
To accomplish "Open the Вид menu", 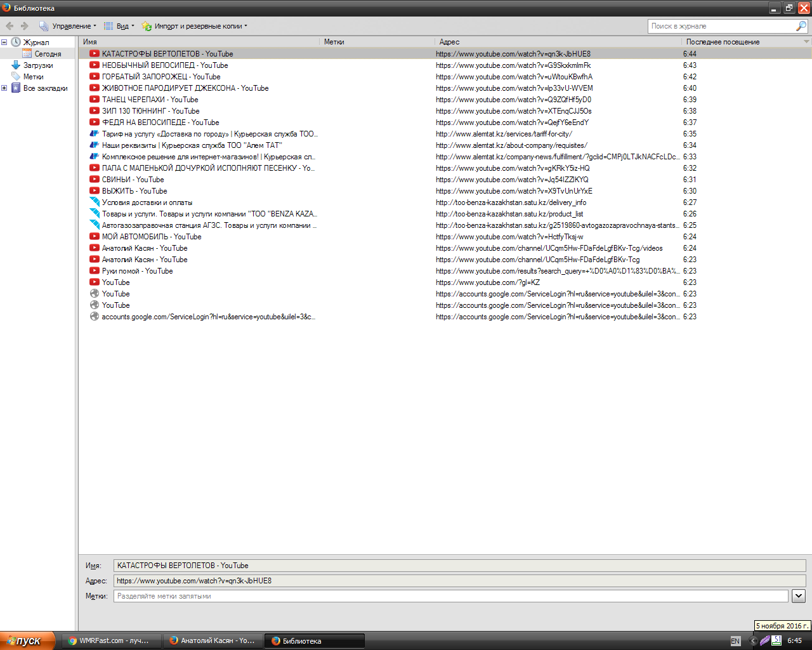I will pyautogui.click(x=119, y=26).
